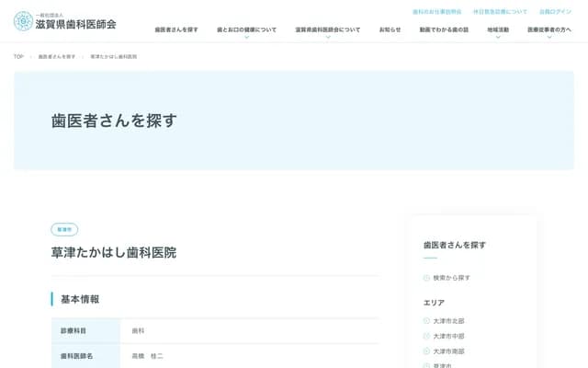
Task: Expand the 医療従事者の方へ dropdown chevron
Action: point(549,38)
